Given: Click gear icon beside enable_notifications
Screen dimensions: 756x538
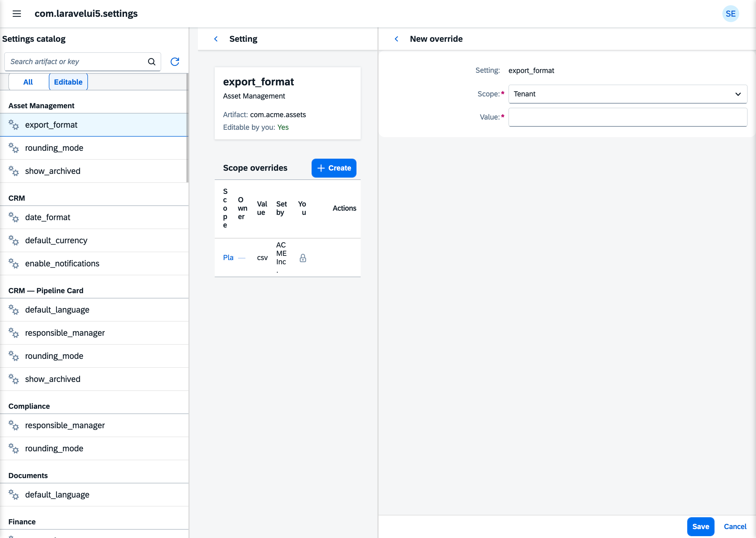Looking at the screenshot, I should click(x=14, y=263).
